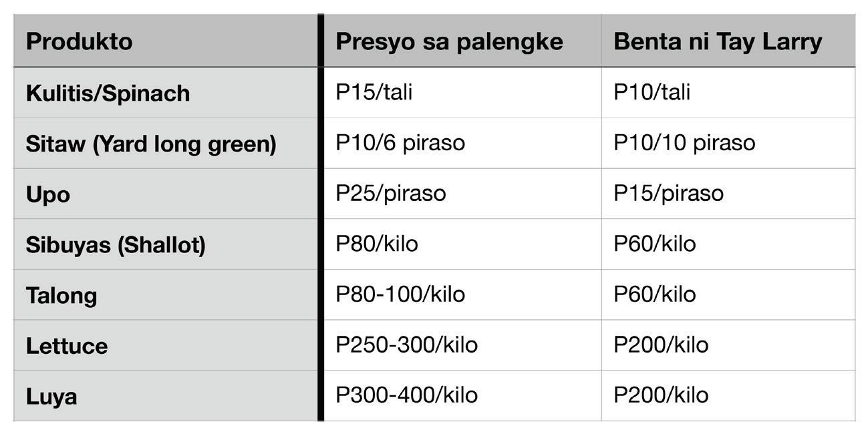Select the Sitaw (Yard long green) cell
The image size is (868, 436).
pyautogui.click(x=166, y=143)
